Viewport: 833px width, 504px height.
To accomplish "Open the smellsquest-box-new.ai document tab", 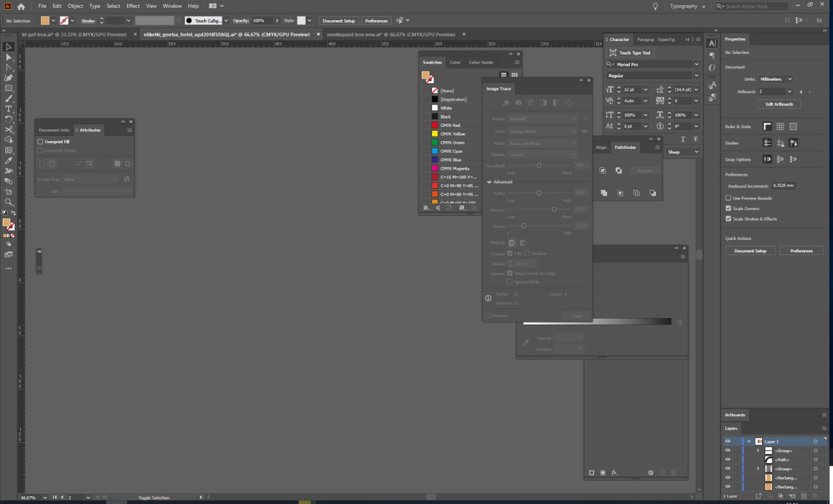I will point(391,34).
